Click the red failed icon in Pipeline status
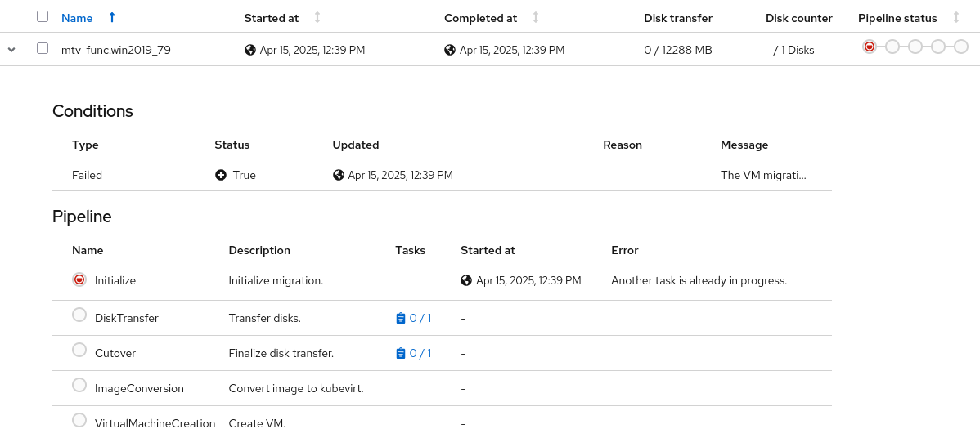This screenshot has height=438, width=980. (870, 47)
